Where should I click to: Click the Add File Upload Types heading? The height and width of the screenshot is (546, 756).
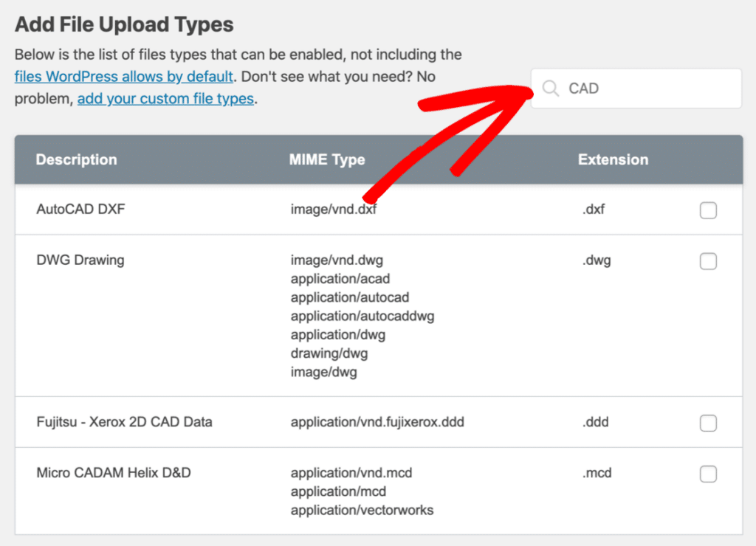[123, 24]
